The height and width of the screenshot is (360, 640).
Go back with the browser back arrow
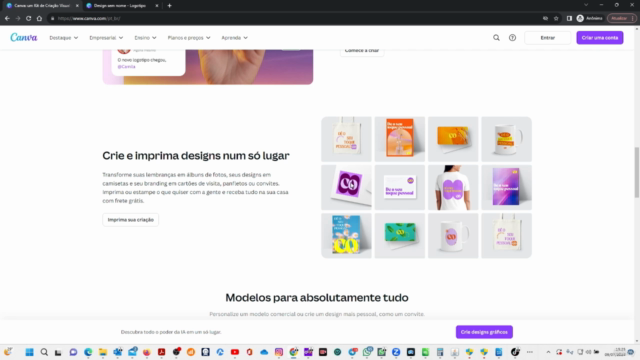point(7,18)
